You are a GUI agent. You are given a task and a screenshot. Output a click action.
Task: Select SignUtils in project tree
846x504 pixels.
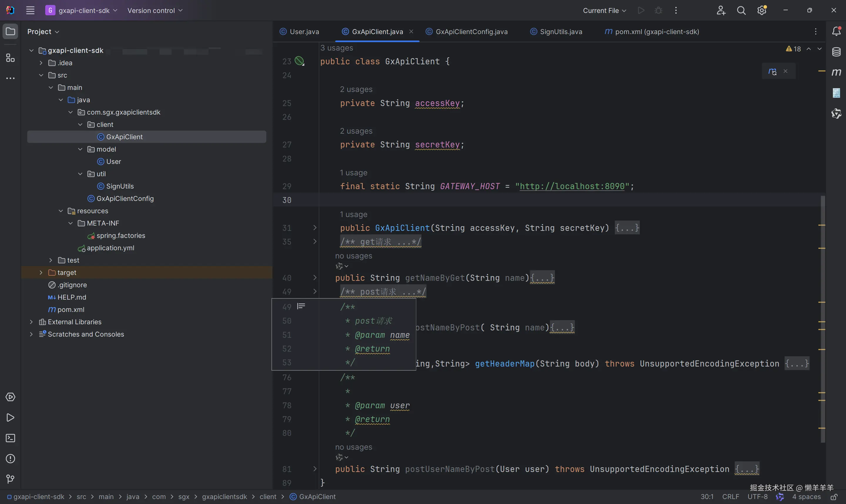(x=120, y=186)
